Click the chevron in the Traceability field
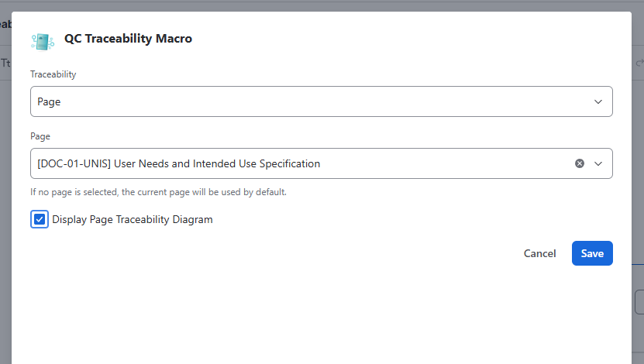The image size is (644, 364). point(598,101)
